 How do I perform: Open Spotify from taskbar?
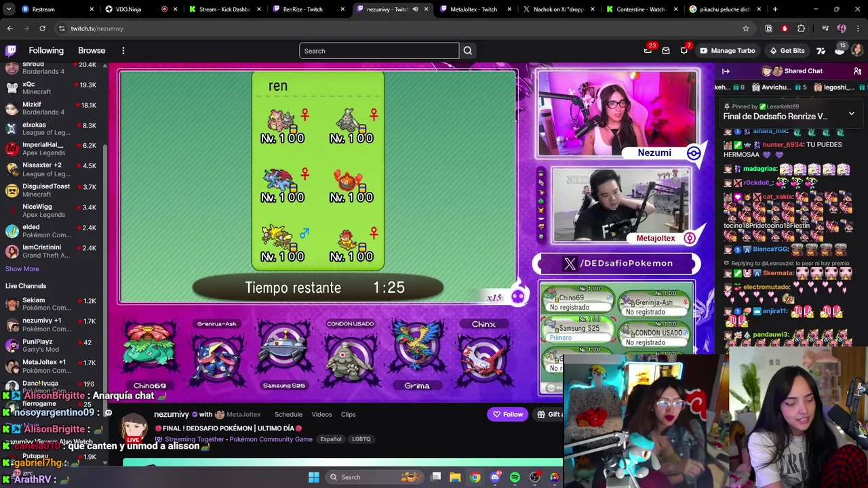(515, 477)
